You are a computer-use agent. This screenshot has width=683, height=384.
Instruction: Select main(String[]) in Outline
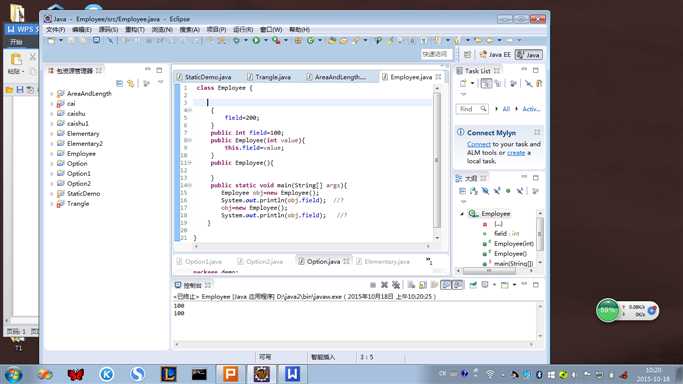coord(513,263)
